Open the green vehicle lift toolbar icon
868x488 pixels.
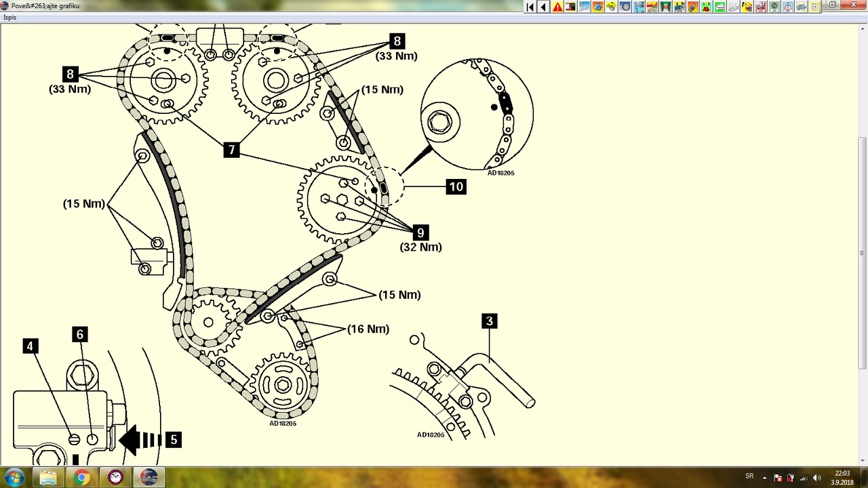(x=665, y=7)
